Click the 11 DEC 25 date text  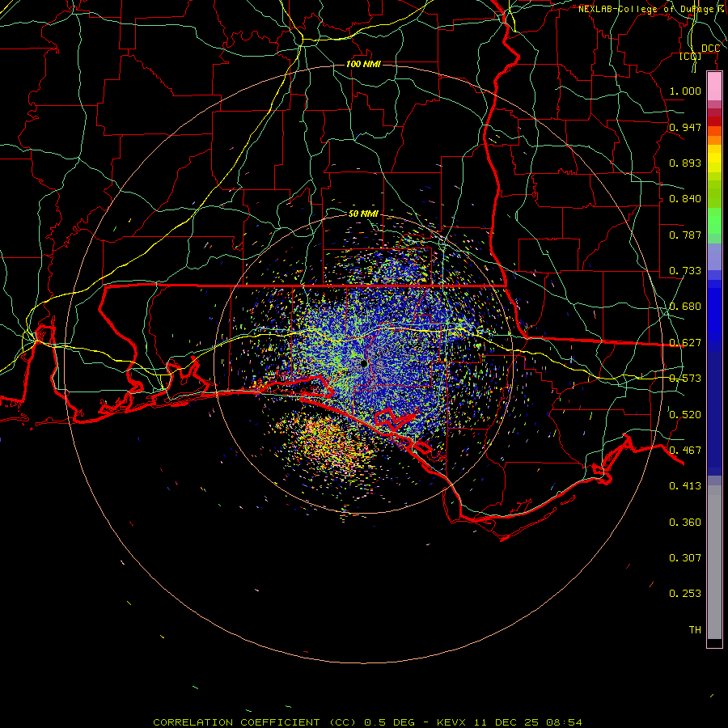pos(506,722)
